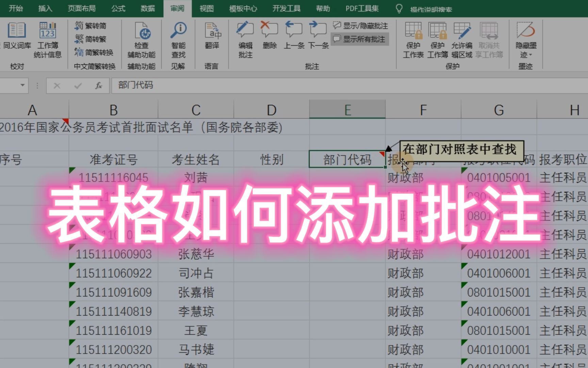
Task: Go to next comment (下一条)
Action: pyautogui.click(x=318, y=36)
